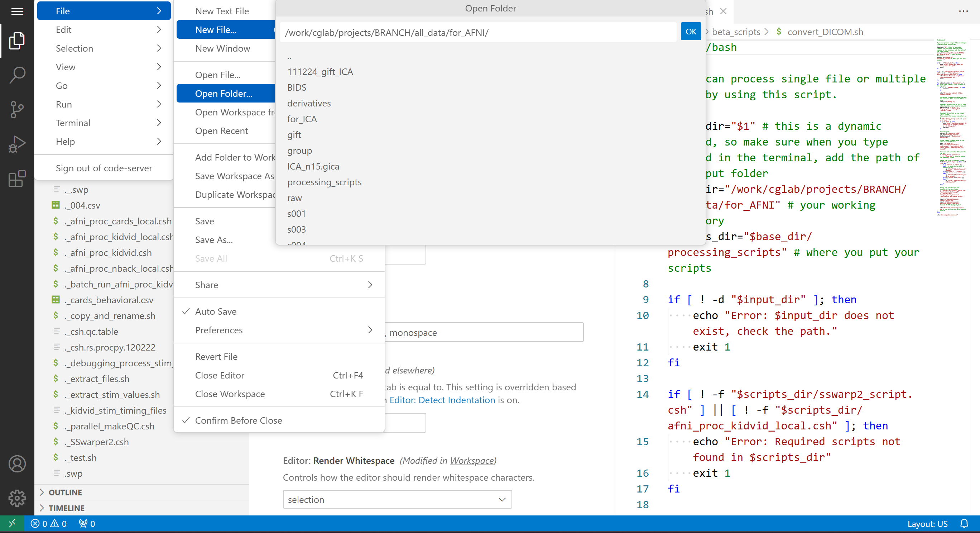Screen dimensions: 980x533
Task: Expand the TIMELINE section
Action: point(67,508)
